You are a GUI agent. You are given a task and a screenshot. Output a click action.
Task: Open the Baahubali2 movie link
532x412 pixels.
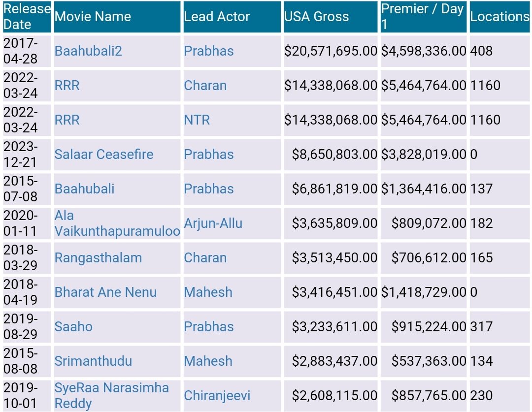coord(88,51)
